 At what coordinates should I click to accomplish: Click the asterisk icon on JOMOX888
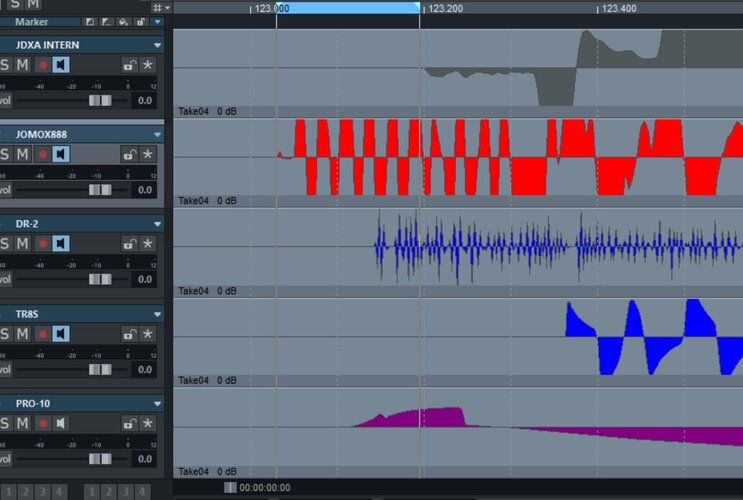pos(148,154)
